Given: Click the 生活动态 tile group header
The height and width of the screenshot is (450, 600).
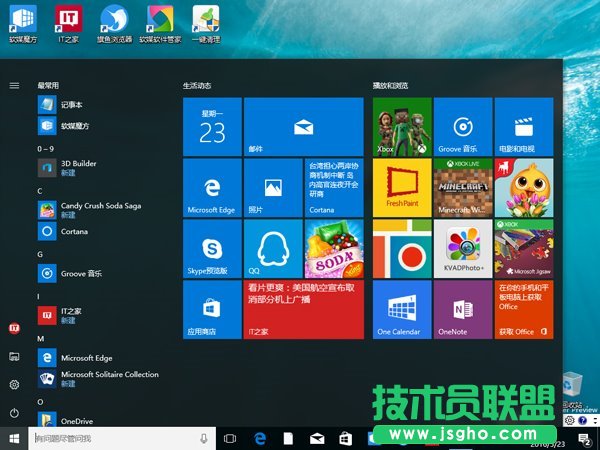Looking at the screenshot, I should click(x=197, y=85).
